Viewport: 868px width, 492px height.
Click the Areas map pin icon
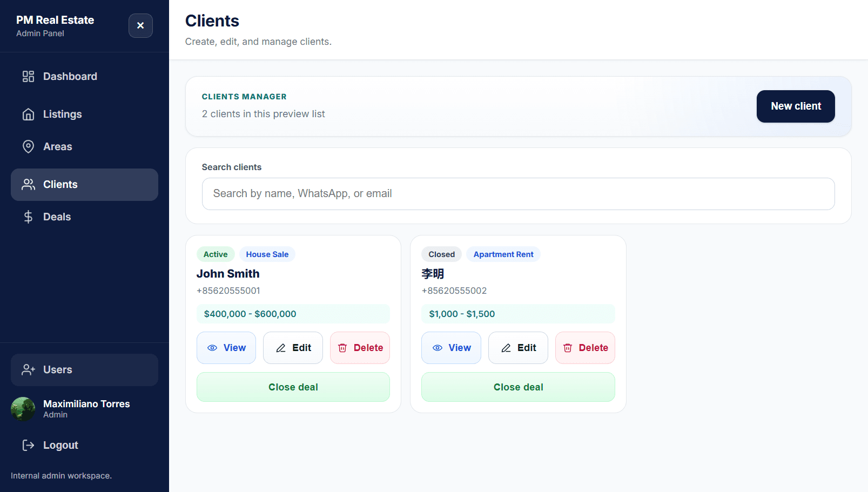click(x=28, y=146)
